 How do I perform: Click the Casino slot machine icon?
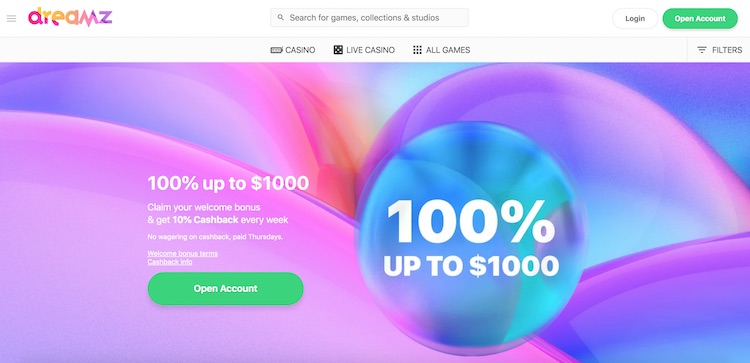(276, 50)
